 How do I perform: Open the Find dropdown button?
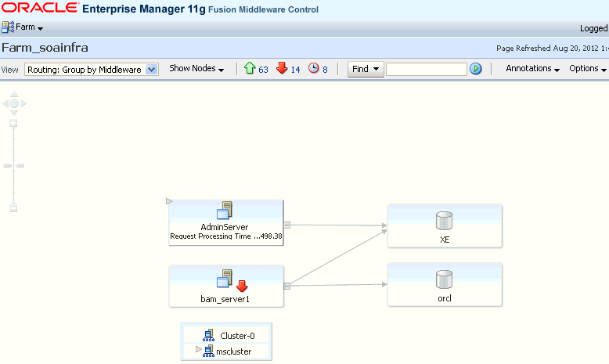(366, 69)
